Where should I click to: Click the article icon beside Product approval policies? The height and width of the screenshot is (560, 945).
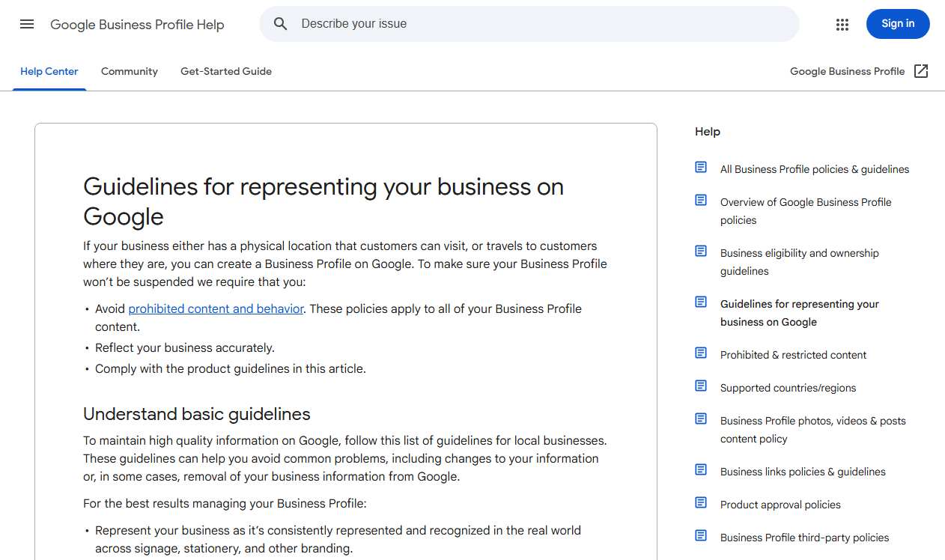pyautogui.click(x=701, y=502)
